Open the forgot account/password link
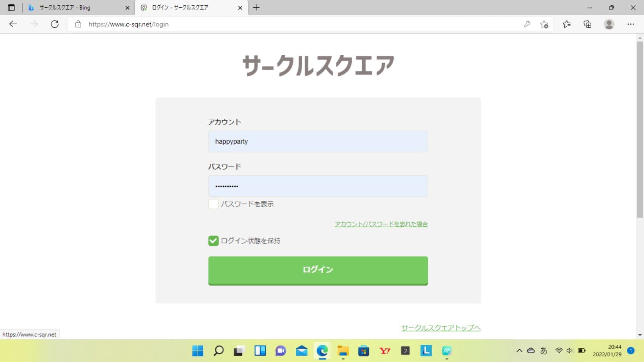 (381, 224)
